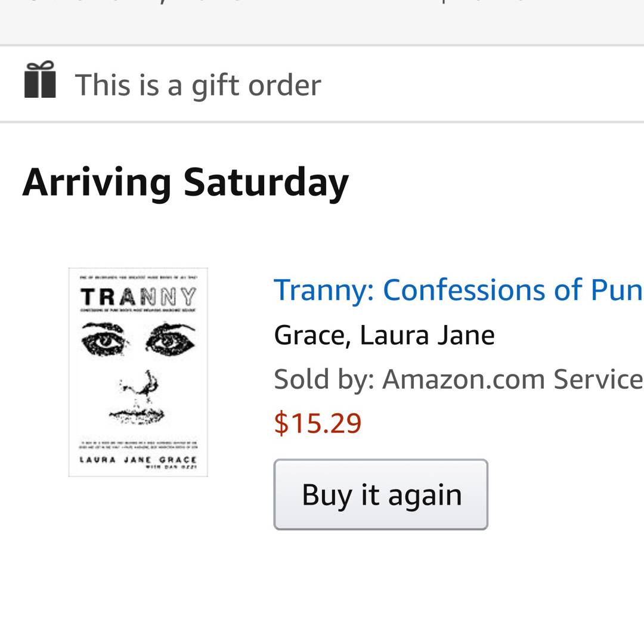Viewport: 644px width, 644px height.
Task: Open the book cover thumbnail
Action: (x=138, y=372)
